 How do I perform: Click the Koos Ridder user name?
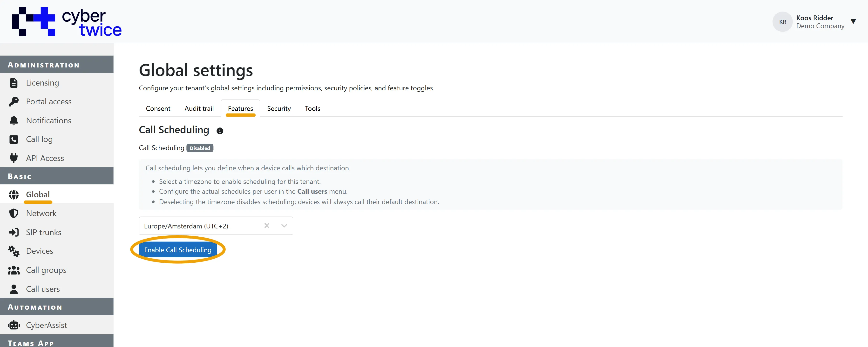tap(814, 18)
